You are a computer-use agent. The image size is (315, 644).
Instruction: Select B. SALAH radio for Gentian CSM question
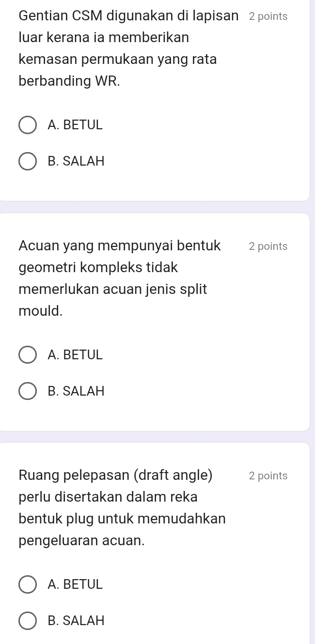pos(27,161)
